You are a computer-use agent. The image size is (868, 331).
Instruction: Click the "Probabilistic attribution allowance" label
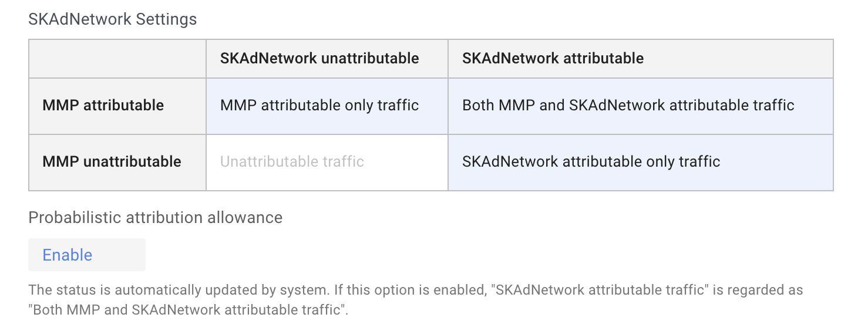(156, 218)
